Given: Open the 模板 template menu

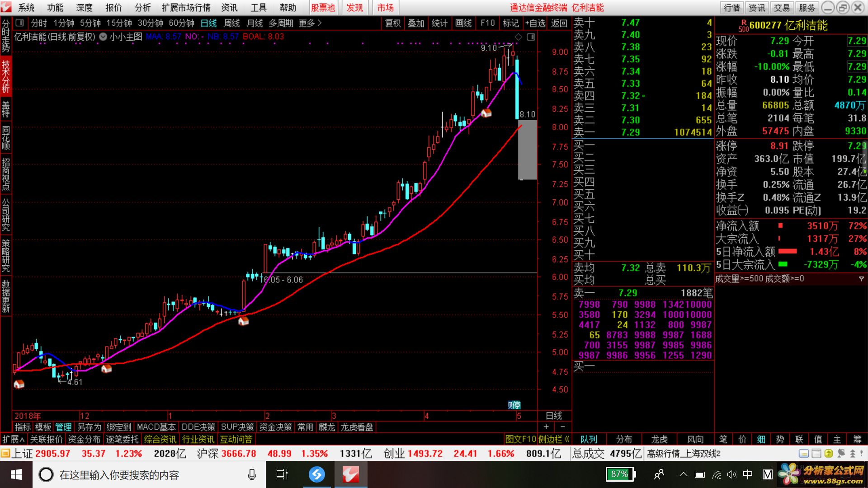Looking at the screenshot, I should point(43,427).
